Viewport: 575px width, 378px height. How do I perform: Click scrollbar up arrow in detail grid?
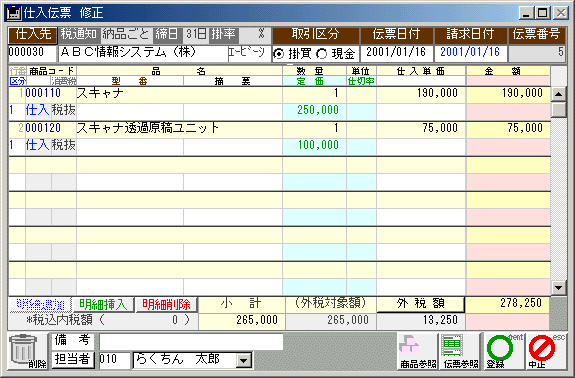tap(558, 94)
